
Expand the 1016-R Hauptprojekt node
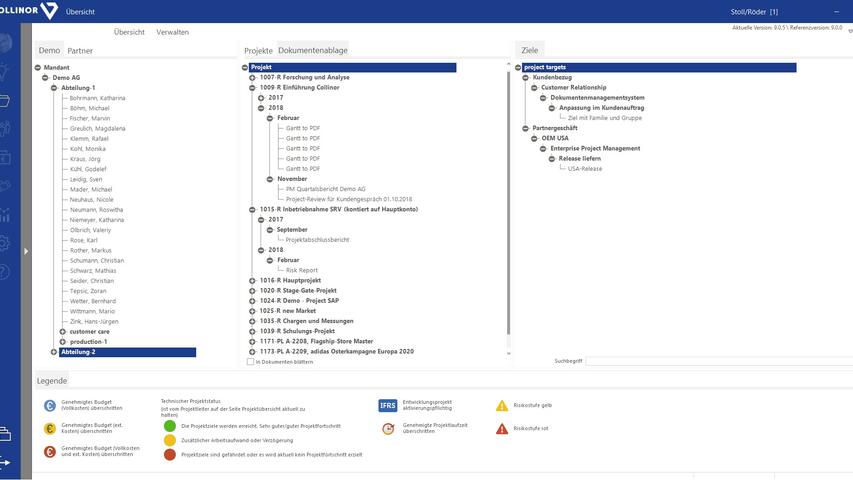coord(253,281)
